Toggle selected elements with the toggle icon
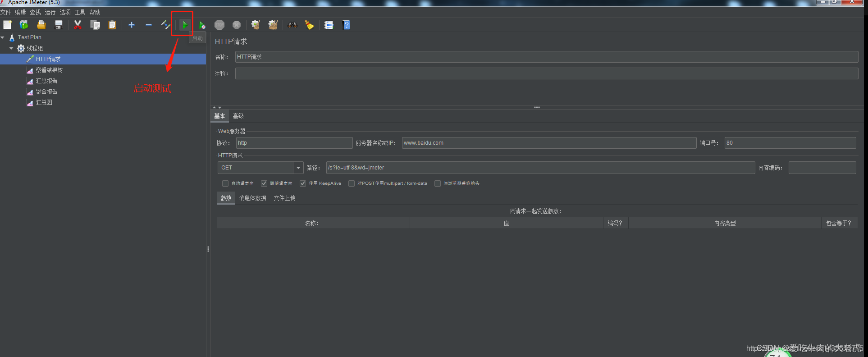Viewport: 868px width, 357px height. click(x=165, y=25)
